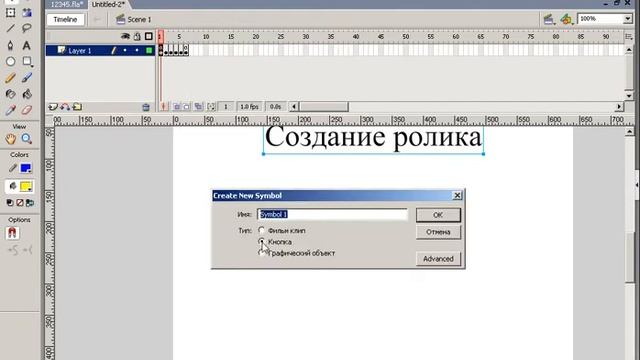Click frame 50 on the timeline ruler
The width and height of the screenshot is (640, 360).
coord(405,37)
